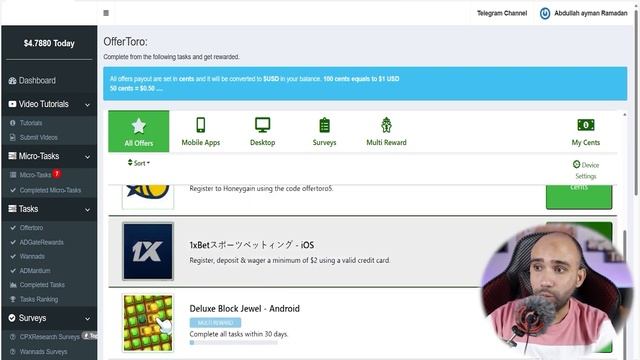Click the Deluxe Block Jewel thumbnail

click(148, 323)
